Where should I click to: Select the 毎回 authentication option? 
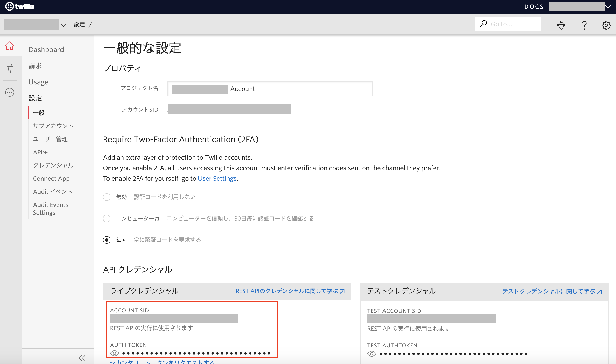[x=107, y=240]
